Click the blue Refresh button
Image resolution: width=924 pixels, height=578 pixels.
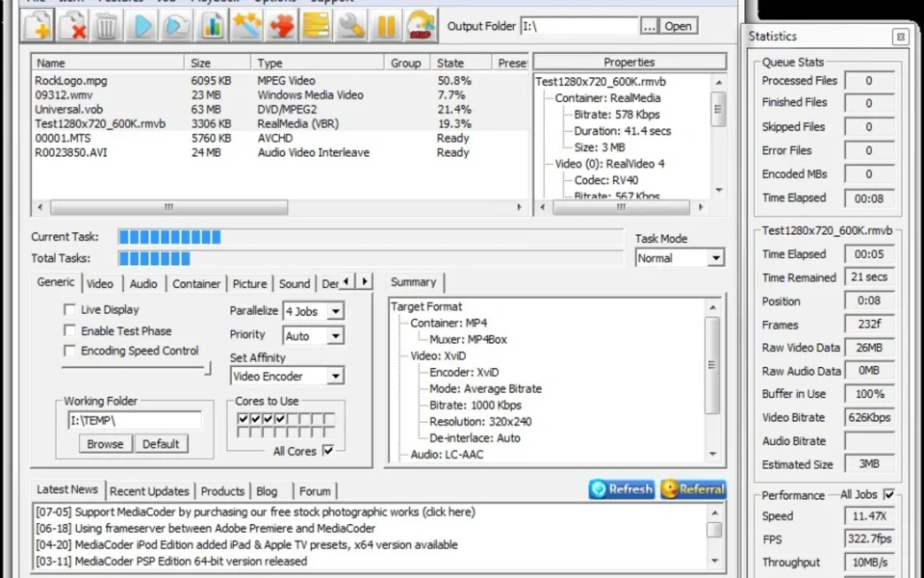pyautogui.click(x=622, y=489)
